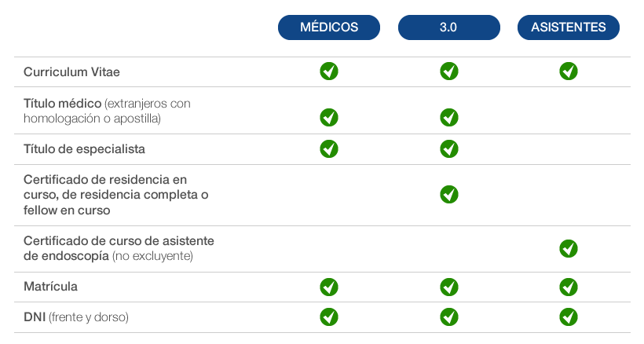Select the 3.0 column header button
644x344 pixels.
pyautogui.click(x=448, y=27)
